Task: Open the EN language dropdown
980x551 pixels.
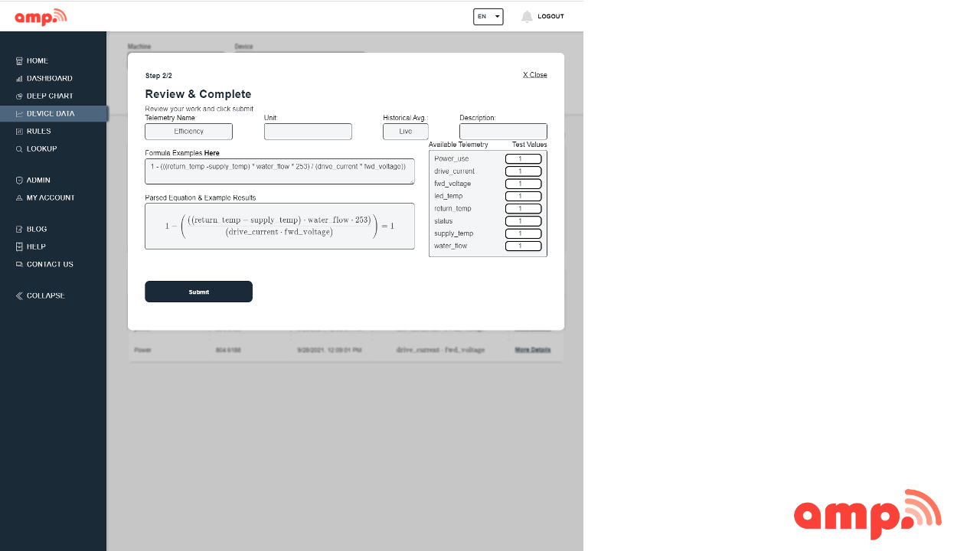Action: click(488, 17)
